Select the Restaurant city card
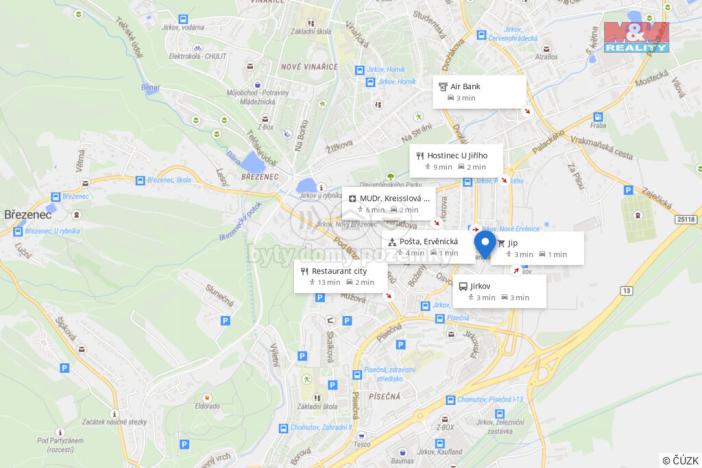702x468 pixels. (340, 277)
